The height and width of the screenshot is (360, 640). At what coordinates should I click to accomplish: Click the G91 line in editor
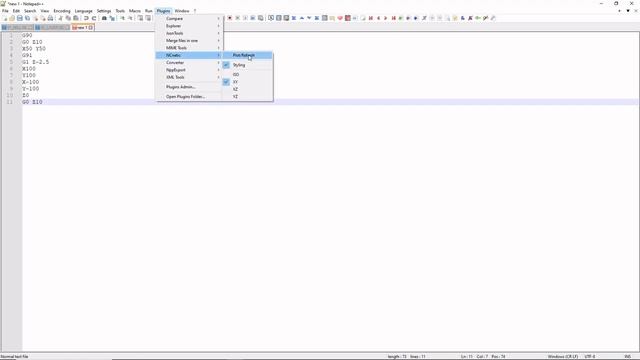coord(27,56)
